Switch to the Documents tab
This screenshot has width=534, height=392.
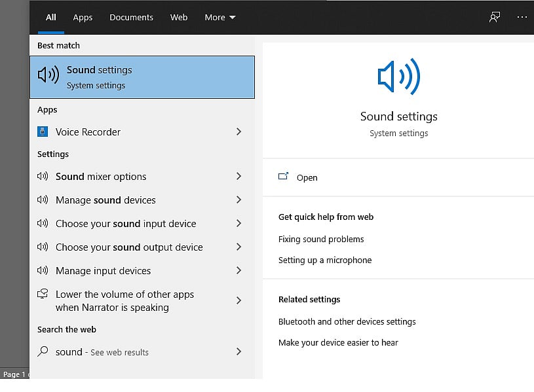click(131, 18)
